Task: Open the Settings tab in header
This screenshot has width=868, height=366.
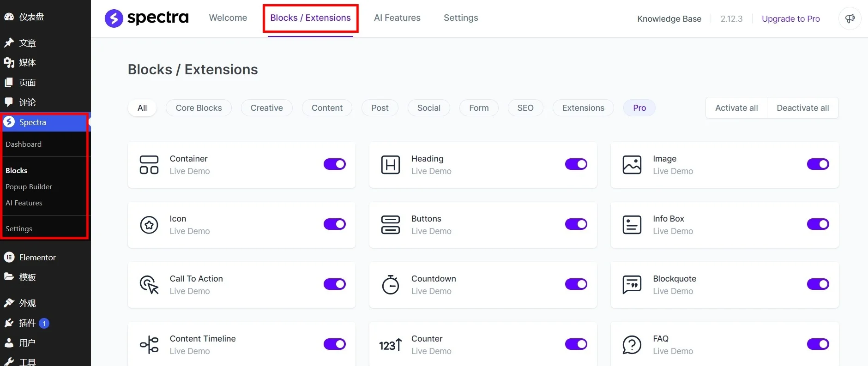Action: [461, 18]
